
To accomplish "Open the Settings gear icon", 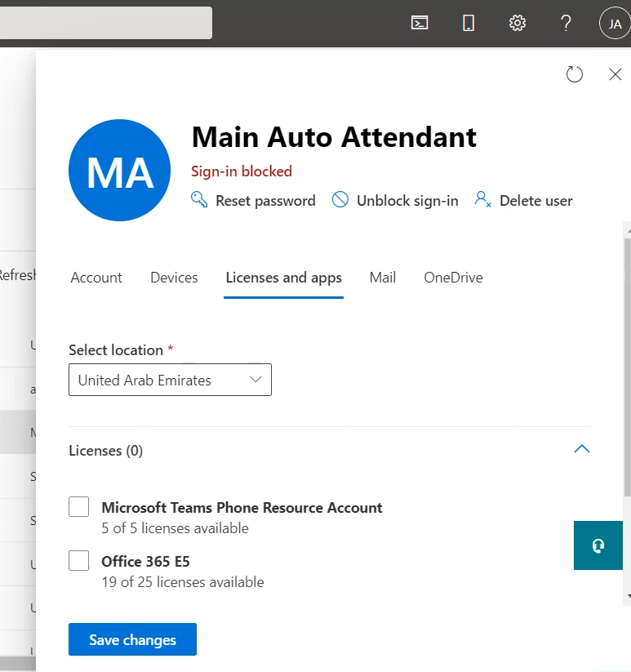I will pyautogui.click(x=517, y=23).
